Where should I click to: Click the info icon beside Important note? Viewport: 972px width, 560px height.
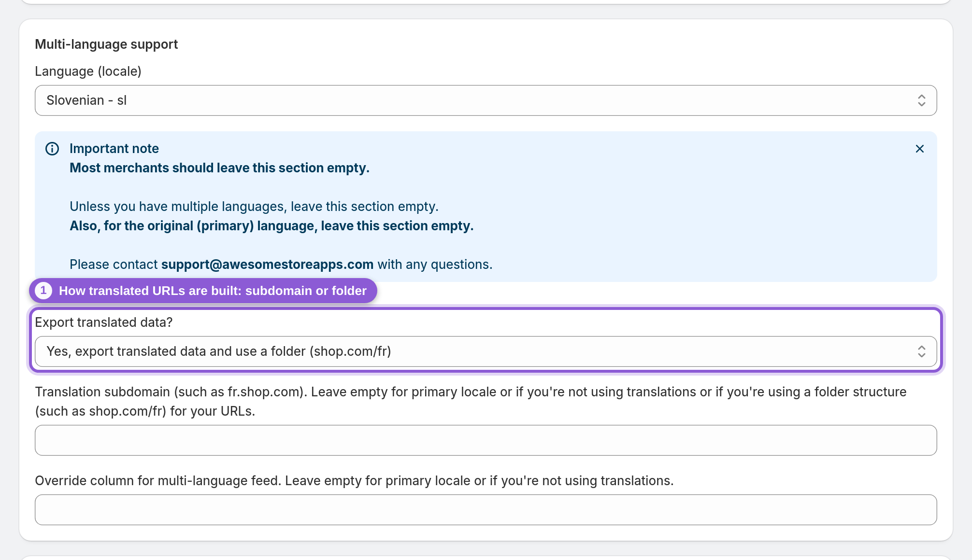[52, 149]
